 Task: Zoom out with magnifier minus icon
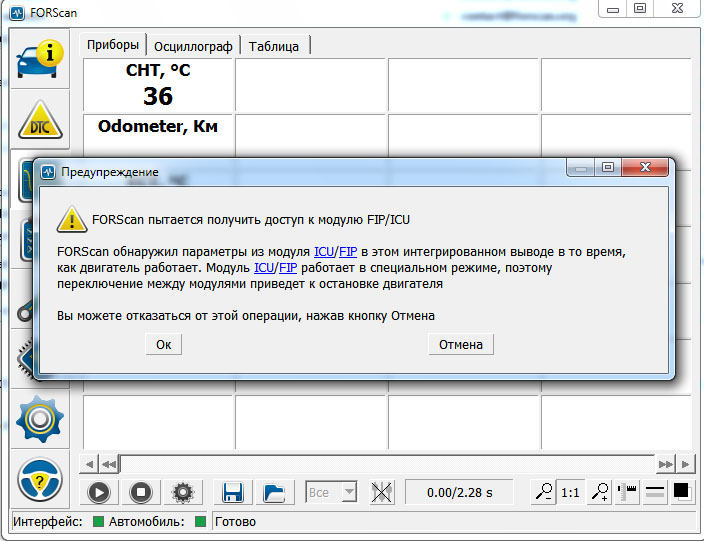pos(544,492)
